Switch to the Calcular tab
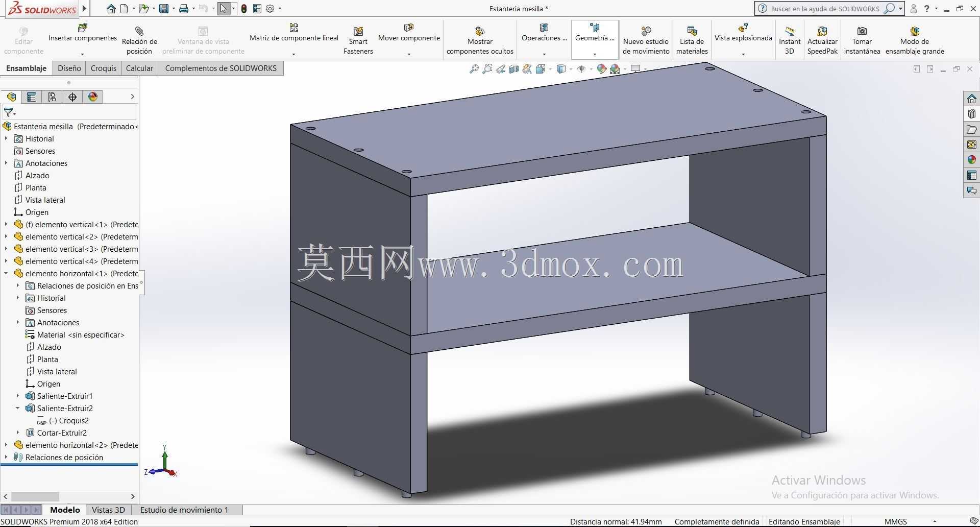Viewport: 980px width, 527px height. click(x=139, y=68)
